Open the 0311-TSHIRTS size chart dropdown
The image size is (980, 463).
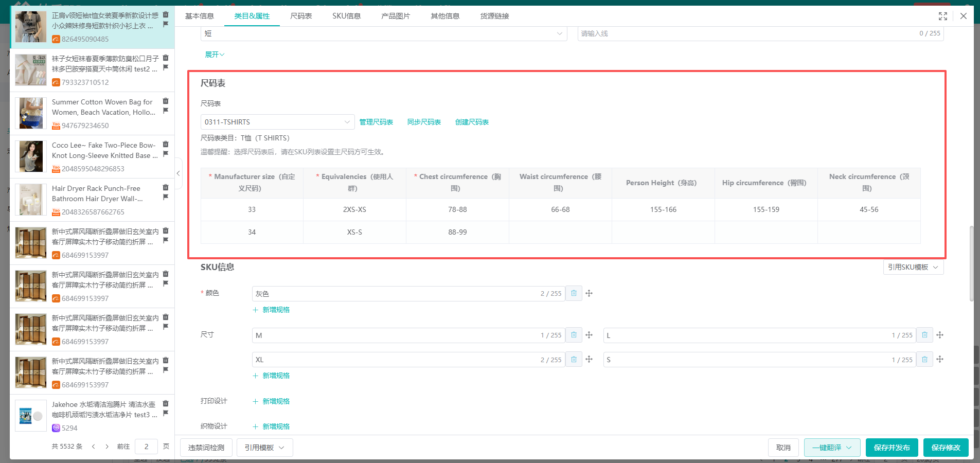click(x=277, y=122)
